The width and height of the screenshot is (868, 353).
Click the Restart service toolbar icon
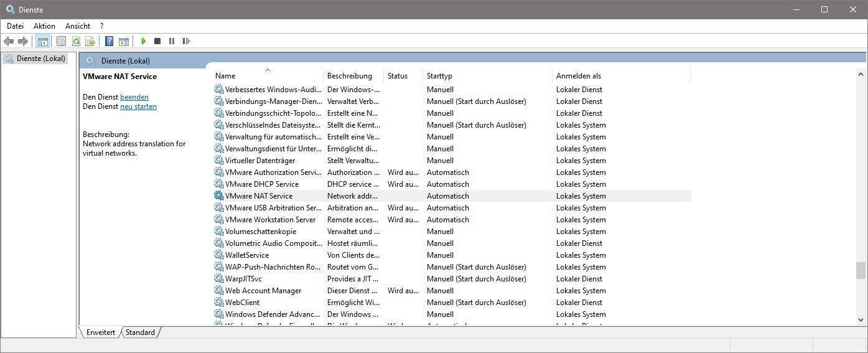(x=186, y=41)
